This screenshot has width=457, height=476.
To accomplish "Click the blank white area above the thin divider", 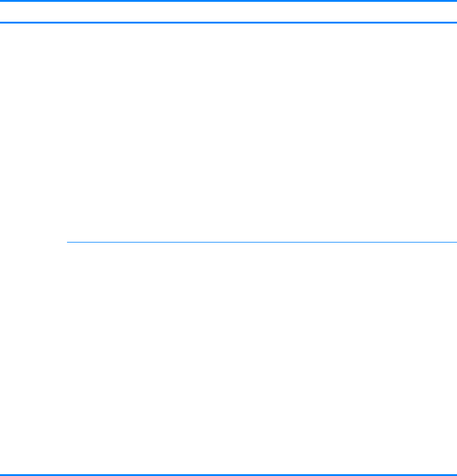I will coord(228,133).
